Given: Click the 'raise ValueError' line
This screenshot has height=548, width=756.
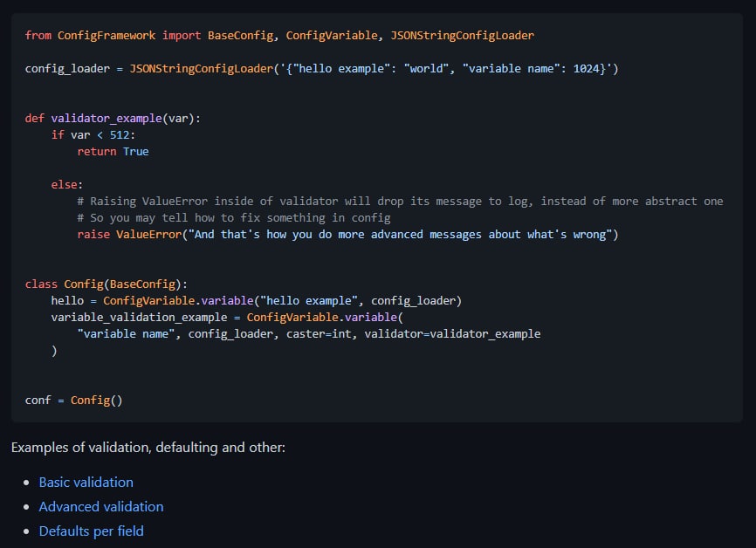Looking at the screenshot, I should (347, 234).
